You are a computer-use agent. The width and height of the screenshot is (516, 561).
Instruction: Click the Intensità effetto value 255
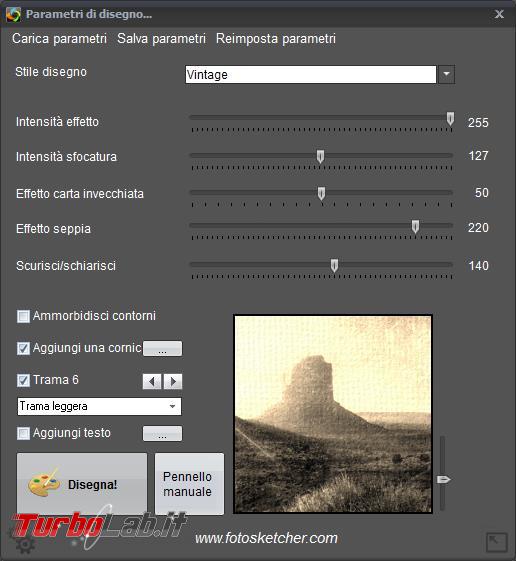point(478,123)
